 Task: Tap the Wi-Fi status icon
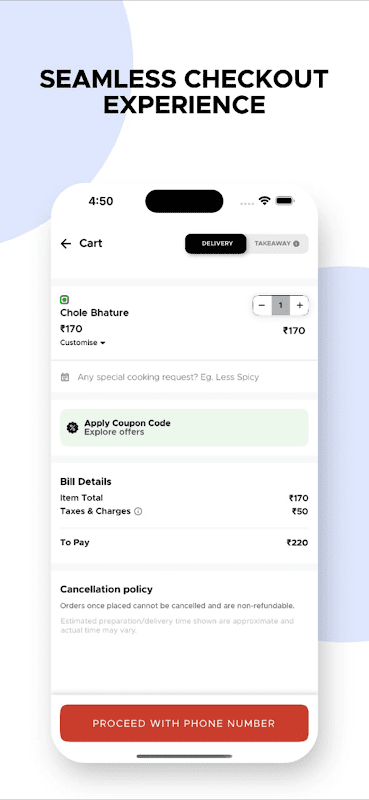[x=264, y=201]
